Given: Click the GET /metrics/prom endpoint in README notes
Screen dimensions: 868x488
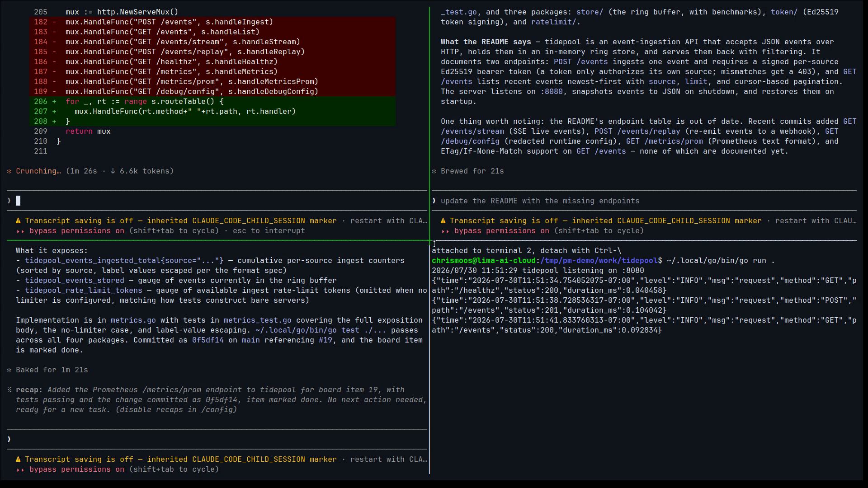Looking at the screenshot, I should 665,141.
